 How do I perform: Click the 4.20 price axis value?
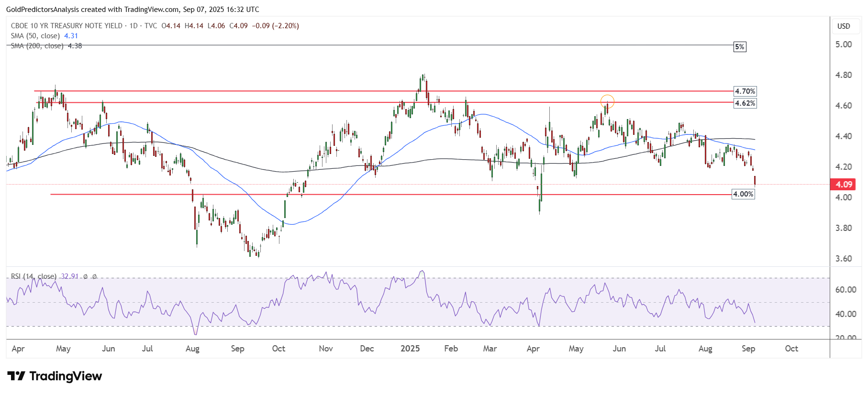[x=844, y=167]
